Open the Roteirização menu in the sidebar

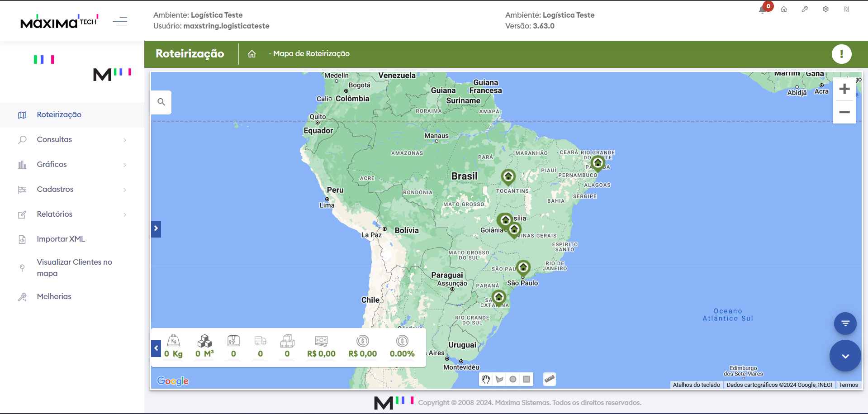click(x=72, y=115)
